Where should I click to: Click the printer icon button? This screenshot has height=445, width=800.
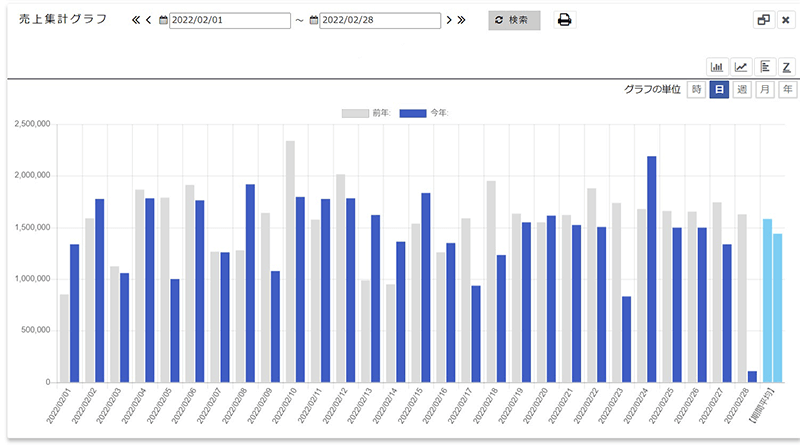click(564, 20)
